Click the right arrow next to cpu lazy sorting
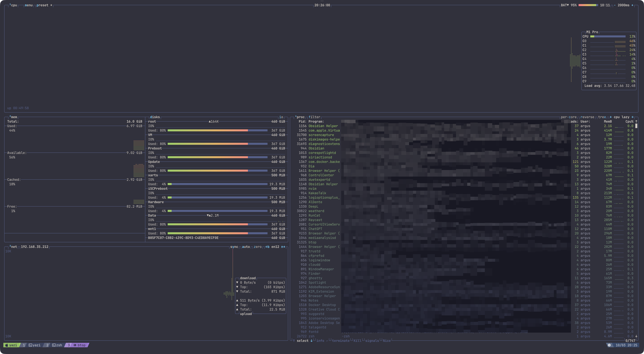Image resolution: width=644 pixels, height=354 pixels. [x=632, y=117]
